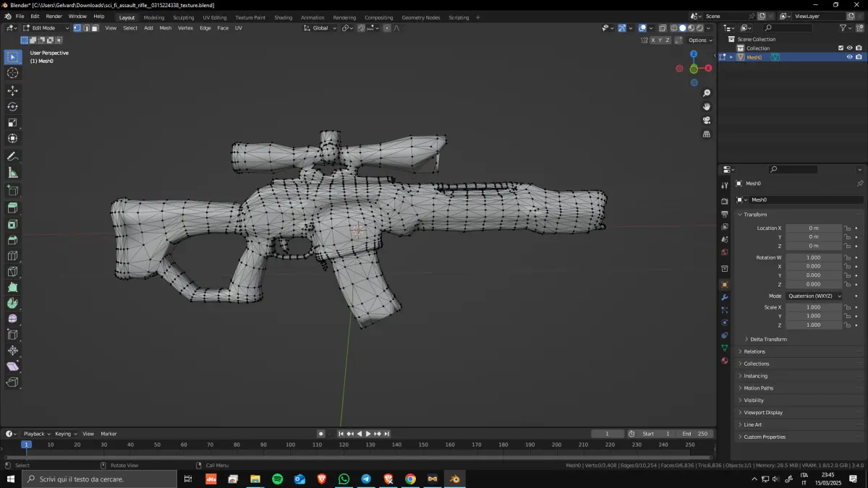Activate the Transform tool
868x488 pixels.
(x=13, y=138)
